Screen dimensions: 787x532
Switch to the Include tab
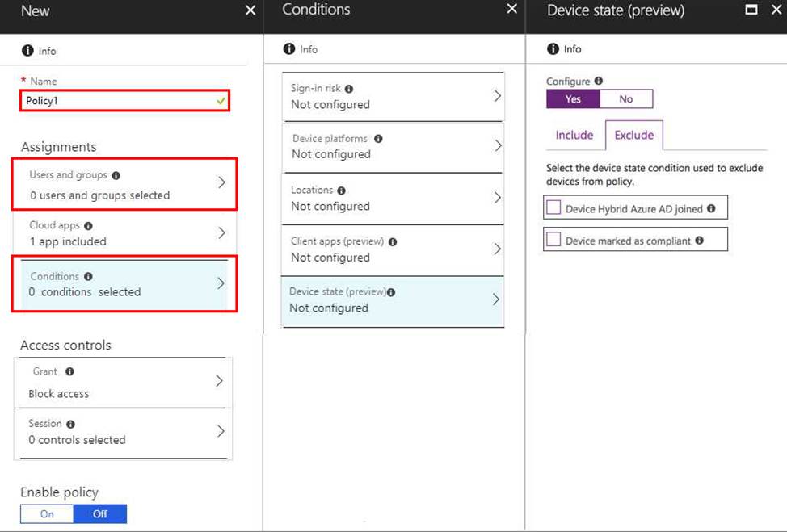pos(574,136)
